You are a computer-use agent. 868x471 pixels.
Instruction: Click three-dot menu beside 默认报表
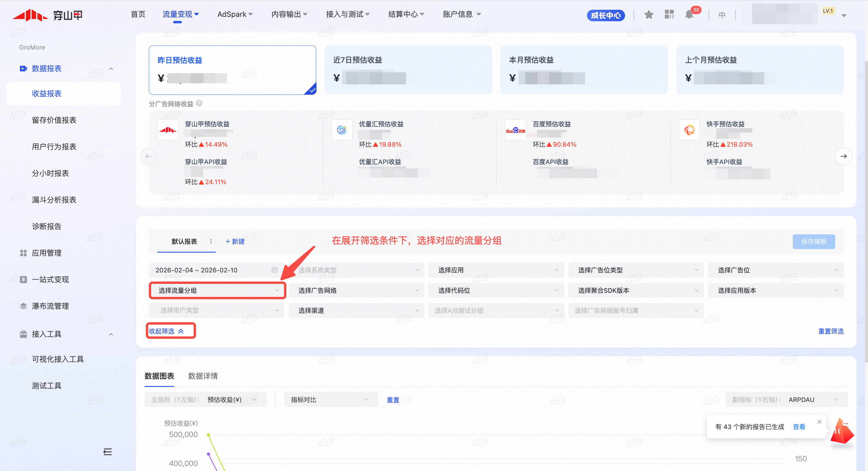[x=211, y=241]
